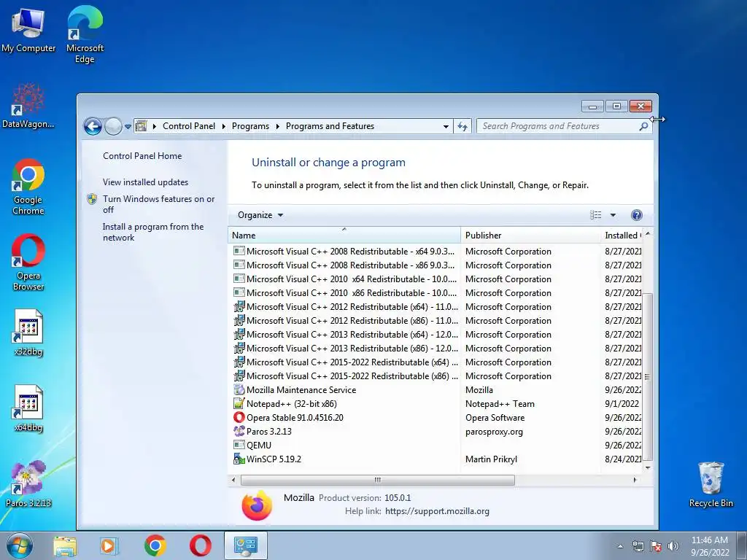
Task: Select Visual C++ 2015-2022 Redistributable (x64)
Action: click(x=436, y=362)
